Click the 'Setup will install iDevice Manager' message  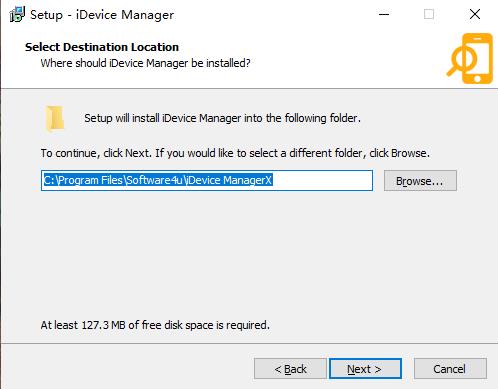tap(222, 118)
